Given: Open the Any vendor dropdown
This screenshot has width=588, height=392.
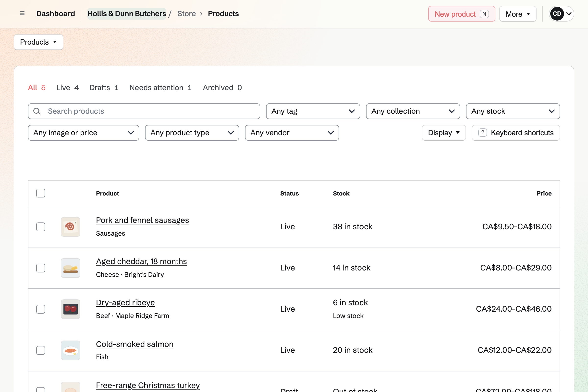Looking at the screenshot, I should (292, 133).
